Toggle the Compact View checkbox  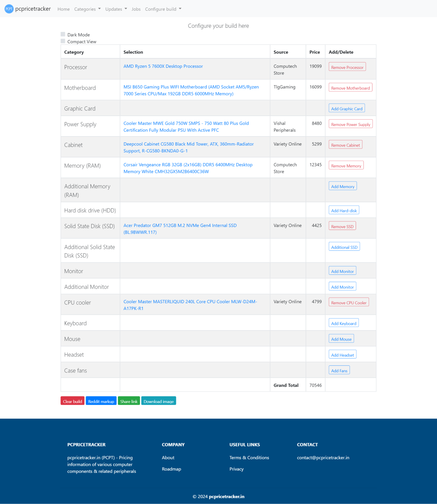(x=63, y=41)
